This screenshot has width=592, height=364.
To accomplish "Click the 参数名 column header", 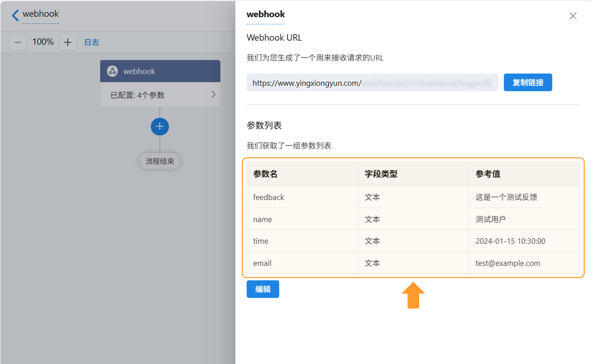I will [x=265, y=174].
